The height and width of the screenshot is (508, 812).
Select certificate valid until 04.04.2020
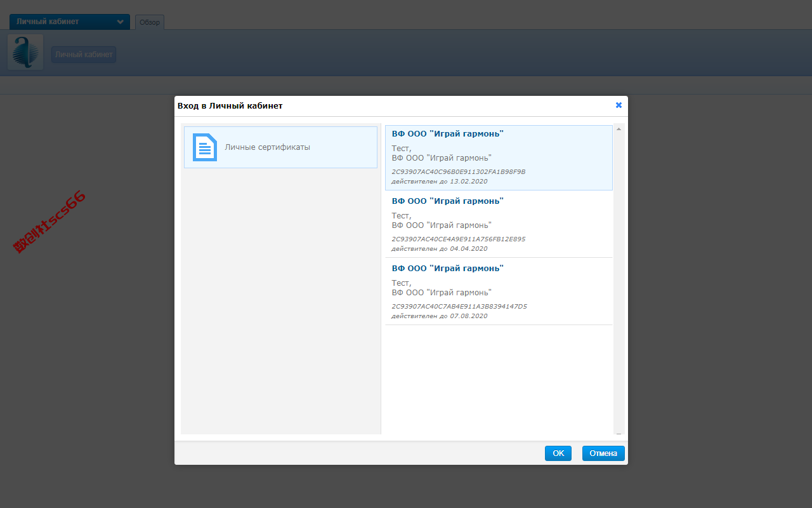click(499, 224)
